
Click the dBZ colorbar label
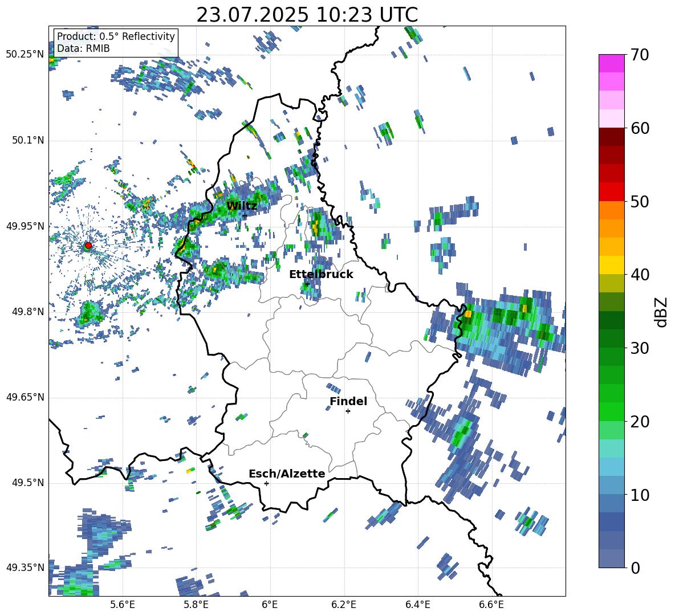662,312
